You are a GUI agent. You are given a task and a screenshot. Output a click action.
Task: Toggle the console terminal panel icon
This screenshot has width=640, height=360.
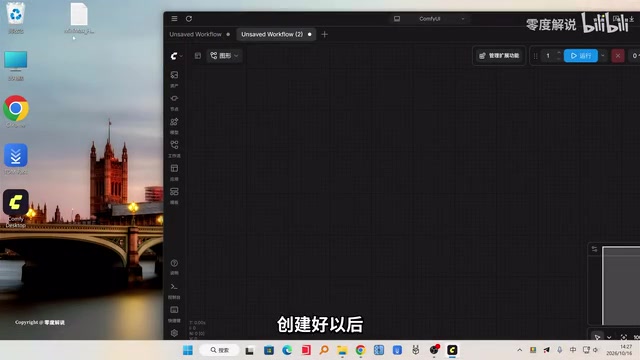point(174,290)
